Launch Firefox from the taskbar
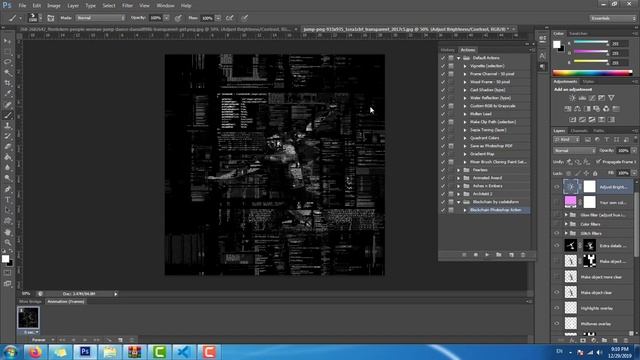This screenshot has width=640, height=360. point(36,351)
